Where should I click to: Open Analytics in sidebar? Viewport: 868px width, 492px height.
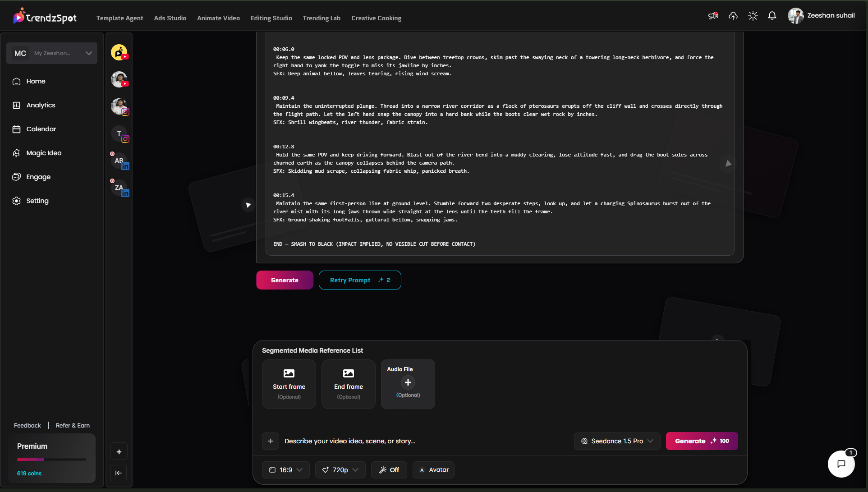click(41, 105)
